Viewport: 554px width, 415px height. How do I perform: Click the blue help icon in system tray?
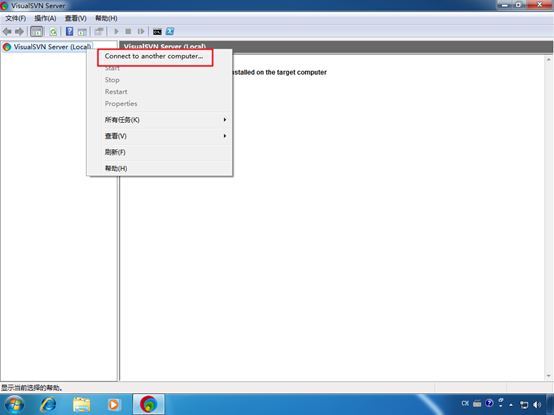(489, 403)
